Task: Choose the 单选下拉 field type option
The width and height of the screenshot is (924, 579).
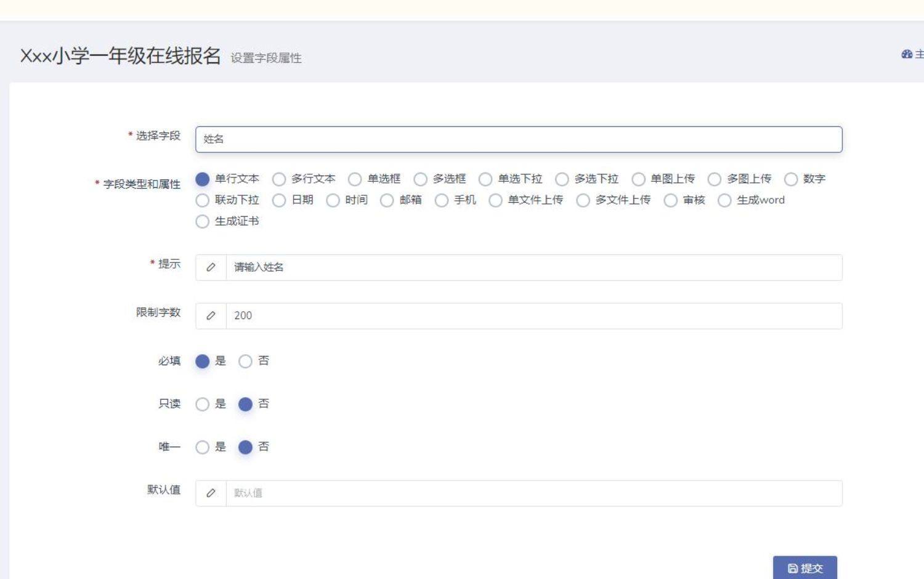Action: pos(485,179)
